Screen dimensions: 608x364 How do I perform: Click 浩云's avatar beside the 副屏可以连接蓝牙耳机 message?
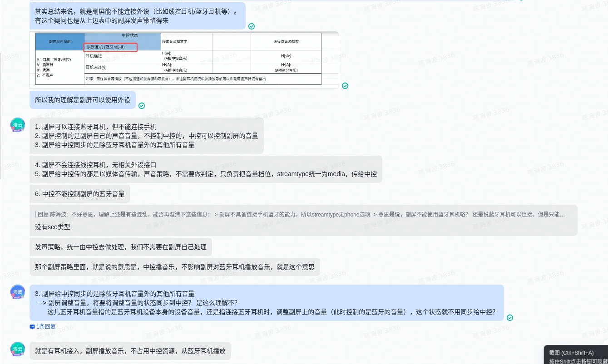point(18,125)
